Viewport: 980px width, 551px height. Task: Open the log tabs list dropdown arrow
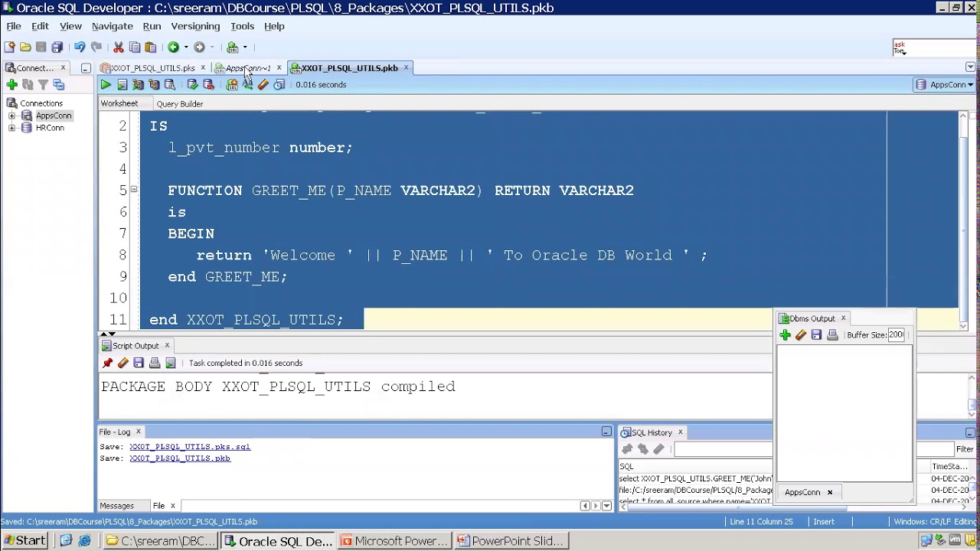coord(607,506)
